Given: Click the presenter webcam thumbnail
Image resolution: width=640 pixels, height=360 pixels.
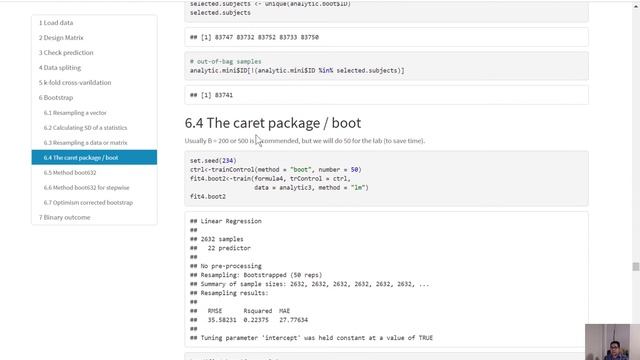Looking at the screenshot, I should click(x=612, y=342).
